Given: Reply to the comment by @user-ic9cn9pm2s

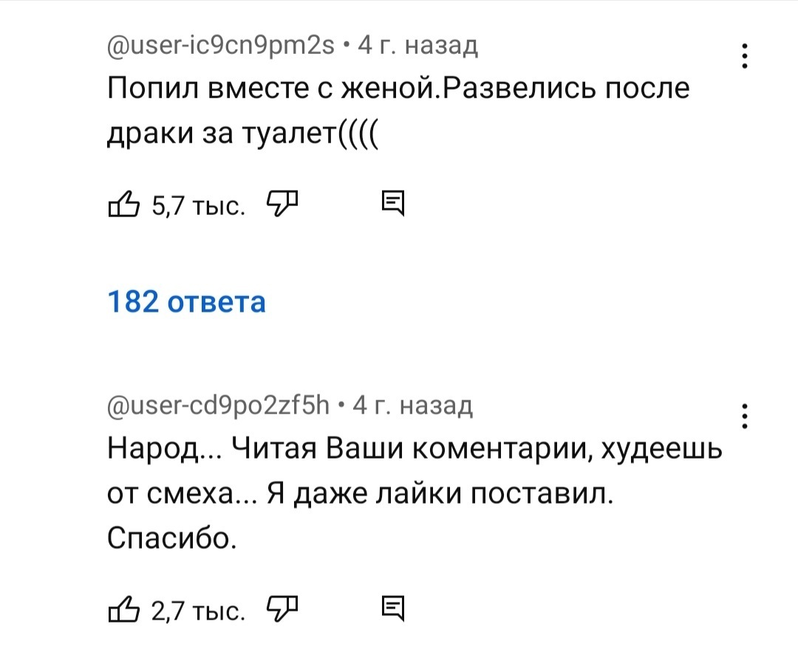Looking at the screenshot, I should click(392, 202).
